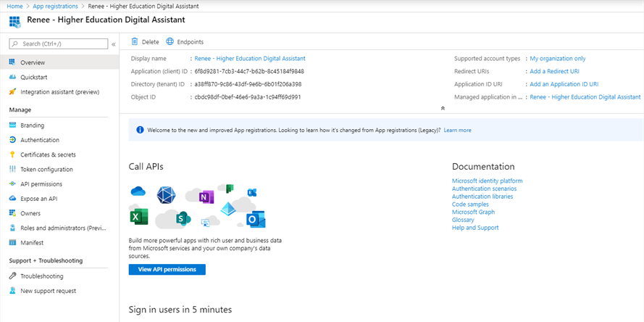Click the OneNote icon in Call APIs graphic
This screenshot has height=322, width=644.
[x=206, y=197]
